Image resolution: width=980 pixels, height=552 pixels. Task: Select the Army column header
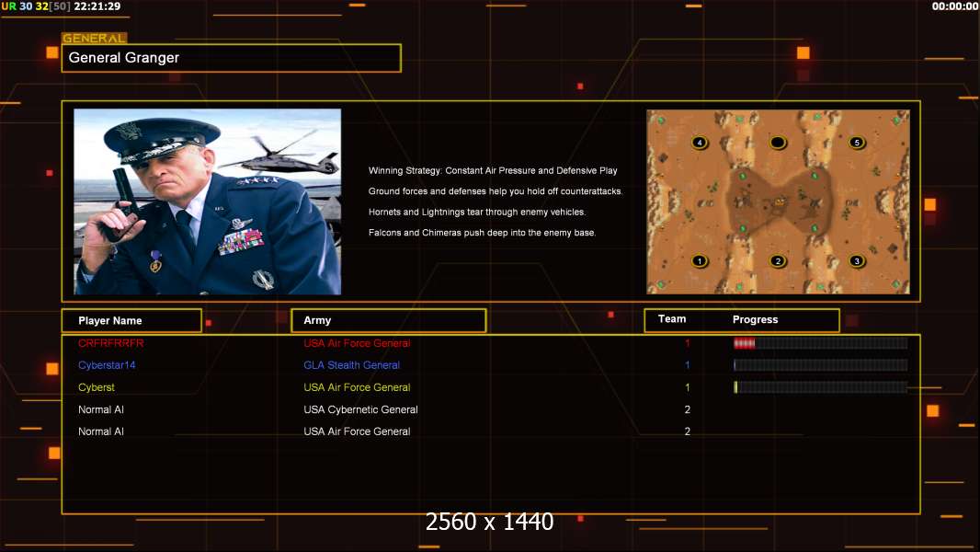tap(387, 320)
